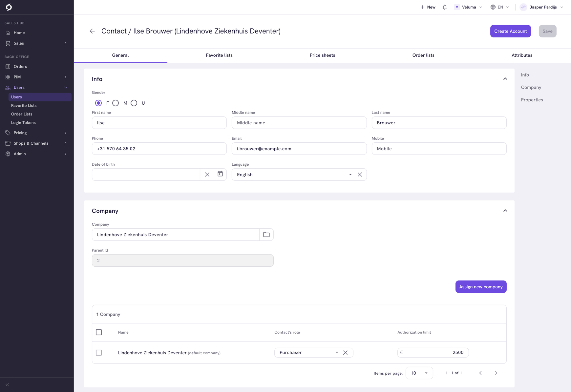Open the Pricing section
Viewport: 571px width, 392px height.
(20, 133)
